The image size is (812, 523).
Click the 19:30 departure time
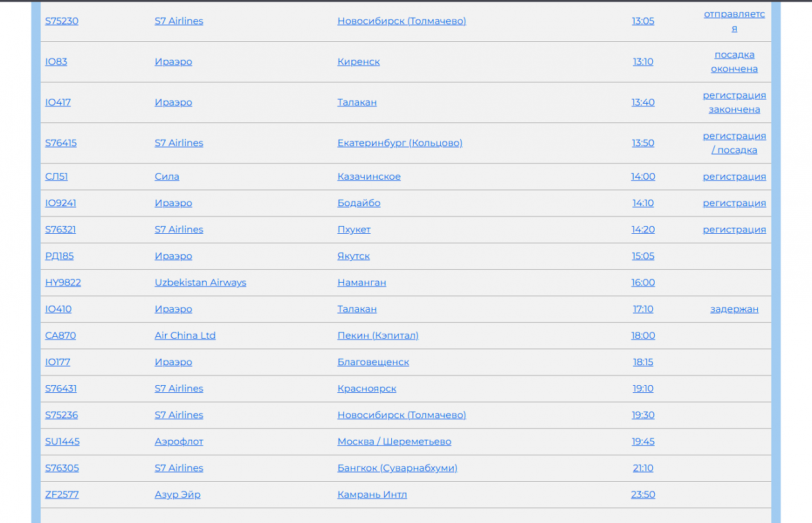click(643, 415)
